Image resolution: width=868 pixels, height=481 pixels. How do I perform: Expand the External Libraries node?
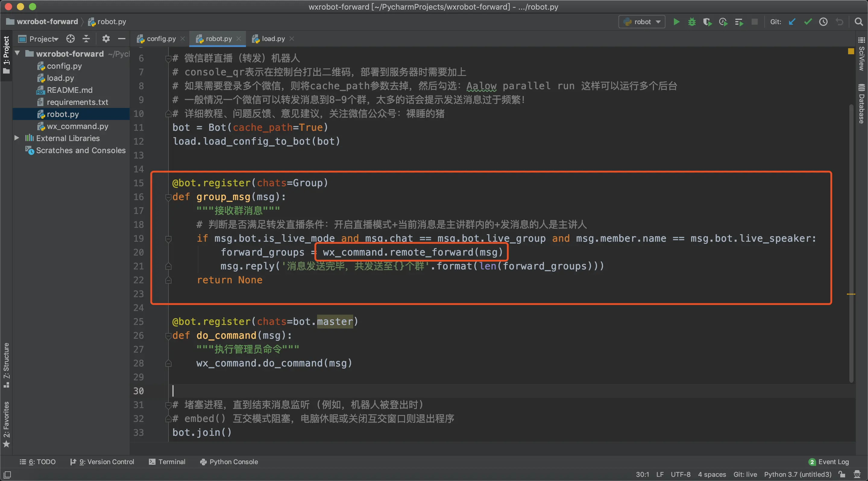pos(17,138)
